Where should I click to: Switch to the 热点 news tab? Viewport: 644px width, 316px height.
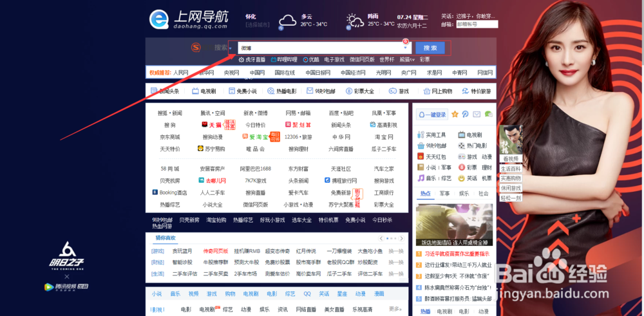point(425,193)
